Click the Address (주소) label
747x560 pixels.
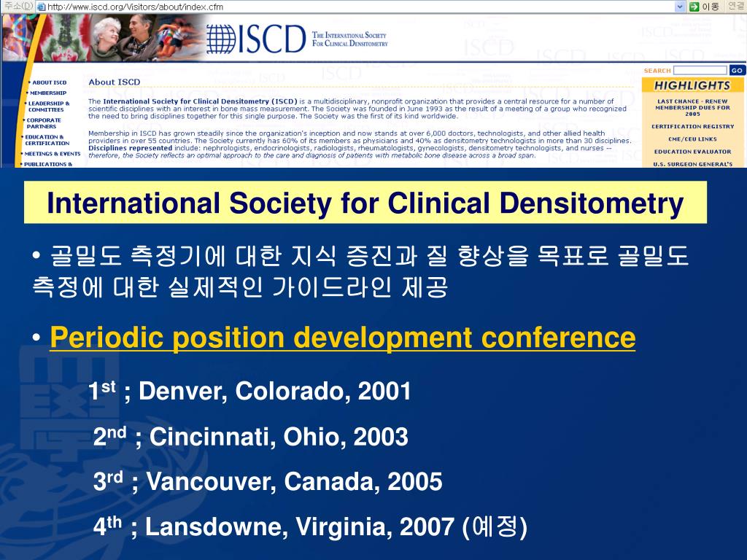18,6
